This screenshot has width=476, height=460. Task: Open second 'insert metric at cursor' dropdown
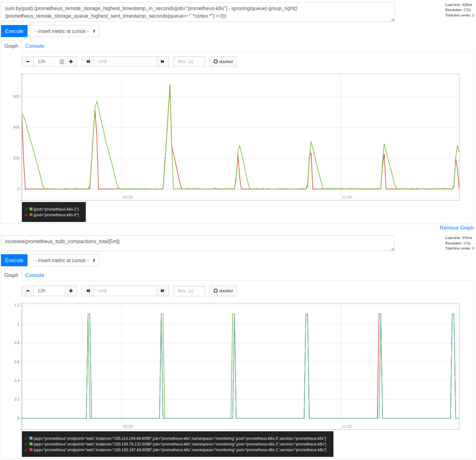65,260
